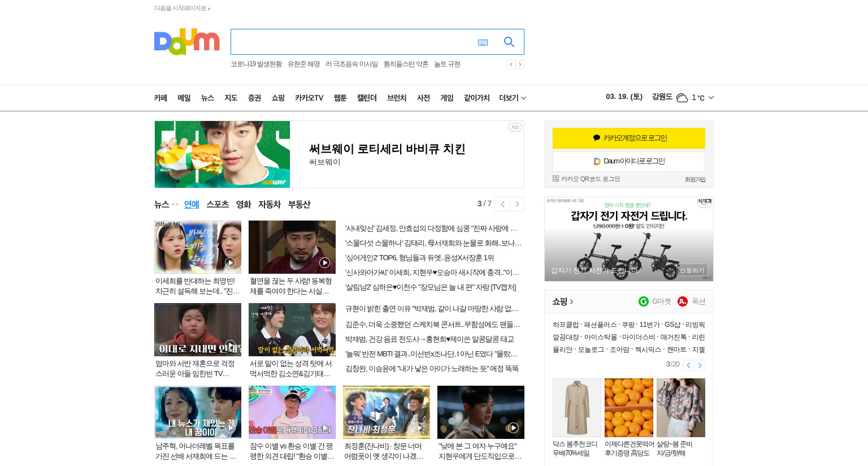Open headline '싱어게인2' TOP6
This screenshot has height=466, width=868.
coord(420,258)
